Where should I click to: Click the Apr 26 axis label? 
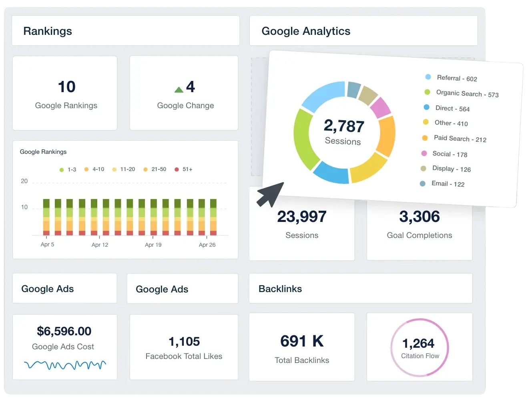click(207, 245)
